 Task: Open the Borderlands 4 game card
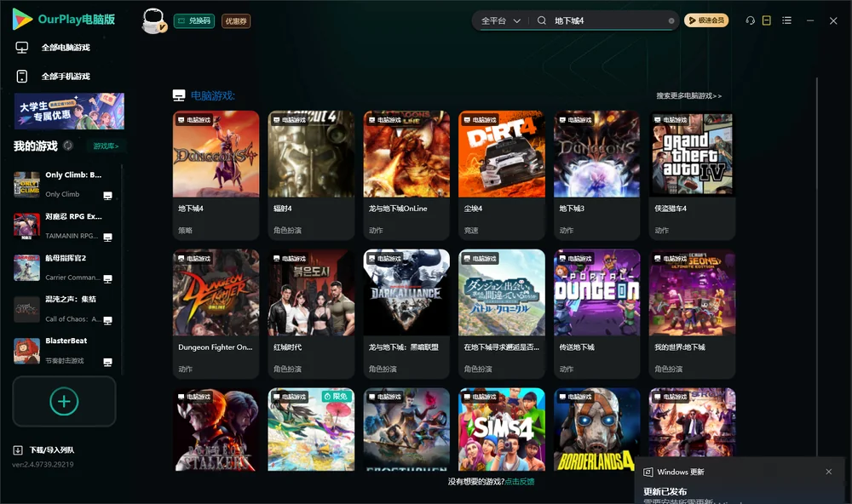pyautogui.click(x=596, y=429)
